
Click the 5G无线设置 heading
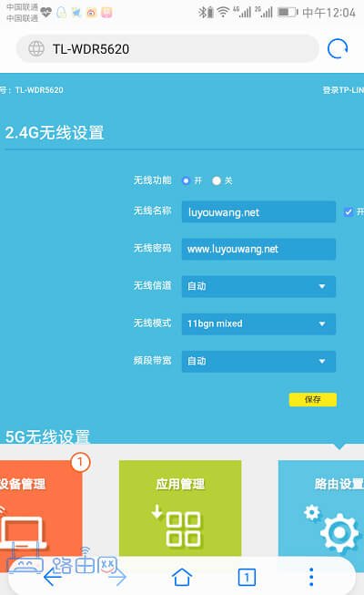pos(47,436)
